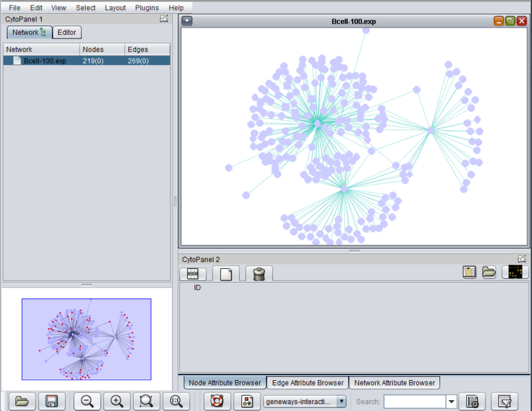Switch to Network Attribute Browser tab
Image resolution: width=532 pixels, height=411 pixels.
pos(395,383)
